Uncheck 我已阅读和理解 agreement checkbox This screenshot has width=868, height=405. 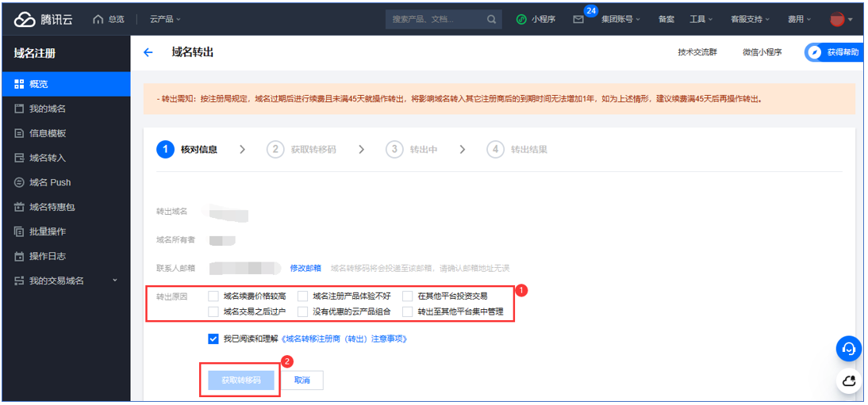point(213,338)
